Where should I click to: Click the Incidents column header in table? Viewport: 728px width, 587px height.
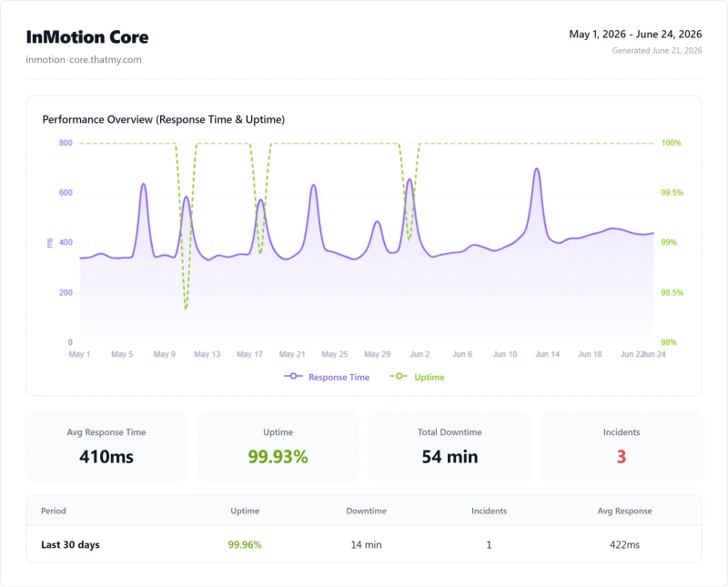click(489, 511)
